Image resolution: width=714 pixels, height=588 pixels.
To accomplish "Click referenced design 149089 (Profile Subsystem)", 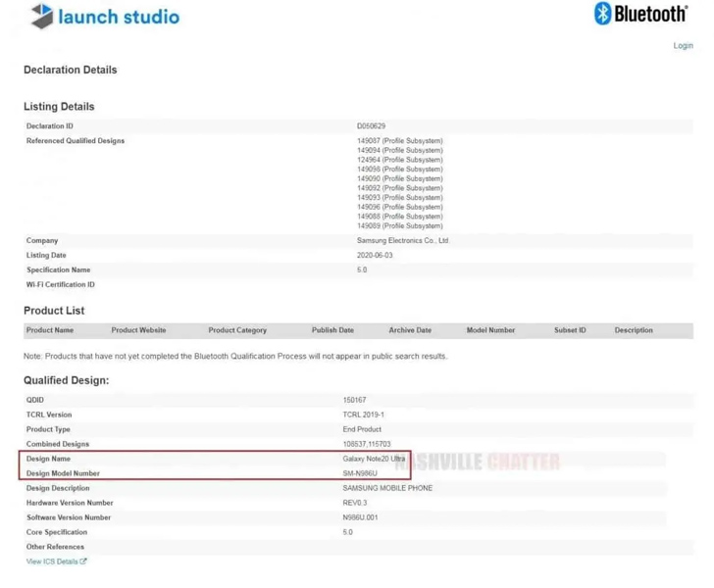I will pos(399,226).
